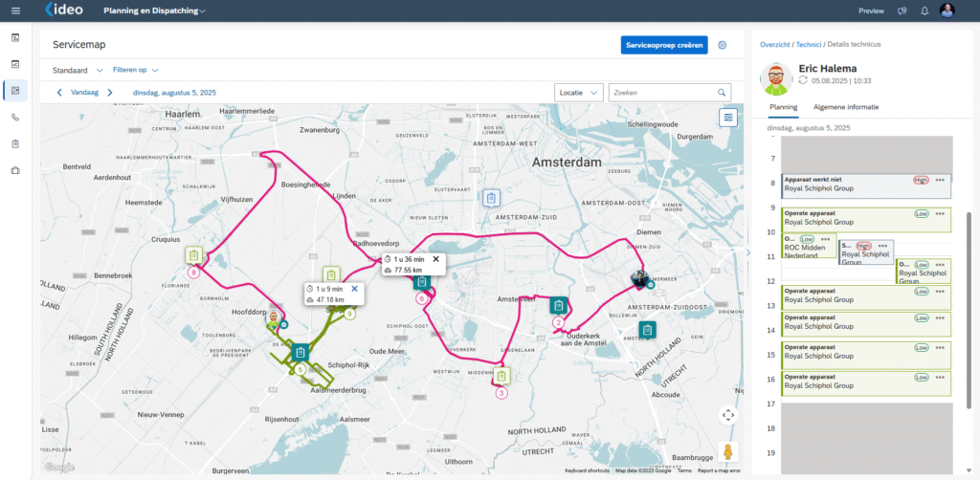The image size is (980, 480).
Task: Open the briefcase icon in sidebar
Action: 15,170
